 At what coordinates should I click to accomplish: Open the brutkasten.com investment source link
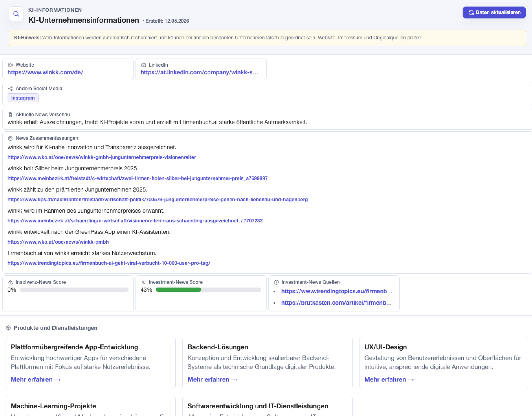336,303
